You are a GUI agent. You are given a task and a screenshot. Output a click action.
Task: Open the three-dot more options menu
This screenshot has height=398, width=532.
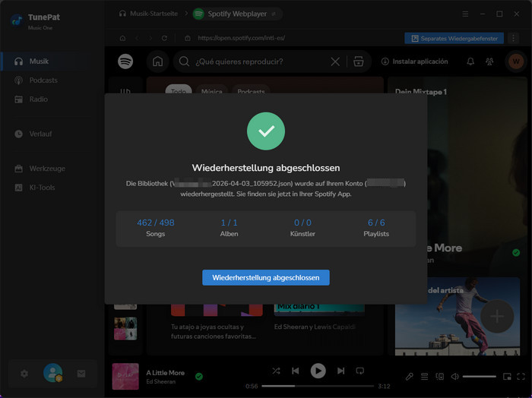(x=513, y=38)
